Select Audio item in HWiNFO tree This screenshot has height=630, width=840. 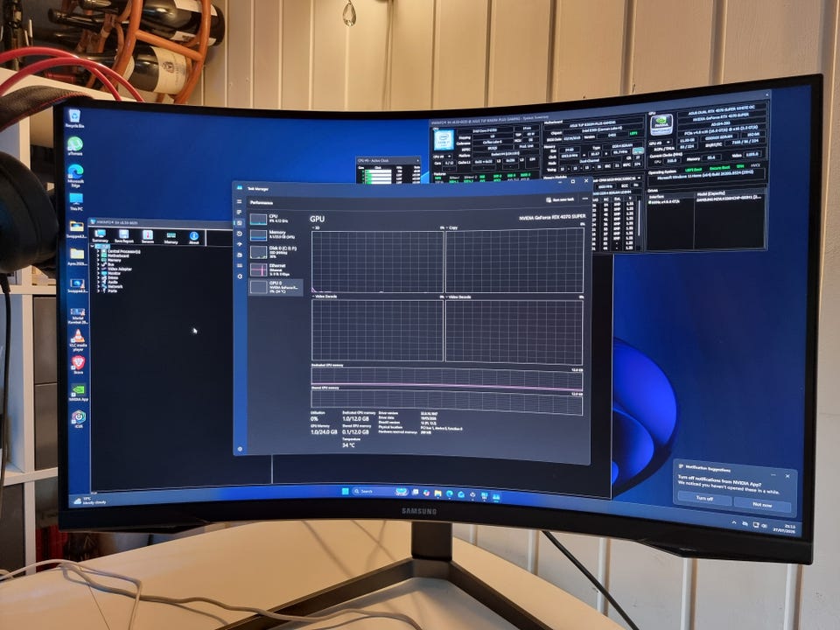click(x=113, y=283)
